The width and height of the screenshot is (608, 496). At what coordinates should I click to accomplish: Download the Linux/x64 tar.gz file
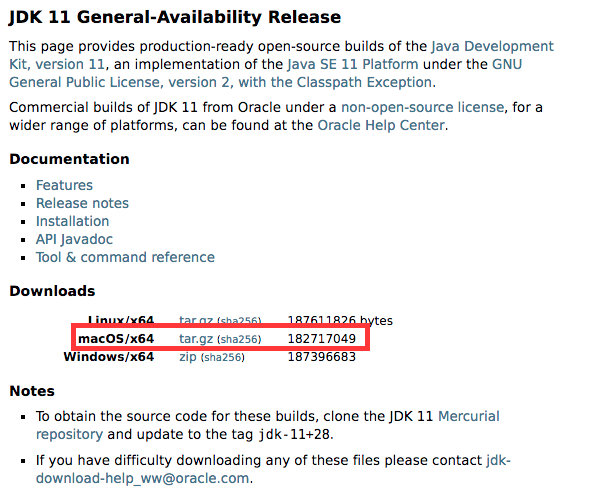click(x=196, y=321)
